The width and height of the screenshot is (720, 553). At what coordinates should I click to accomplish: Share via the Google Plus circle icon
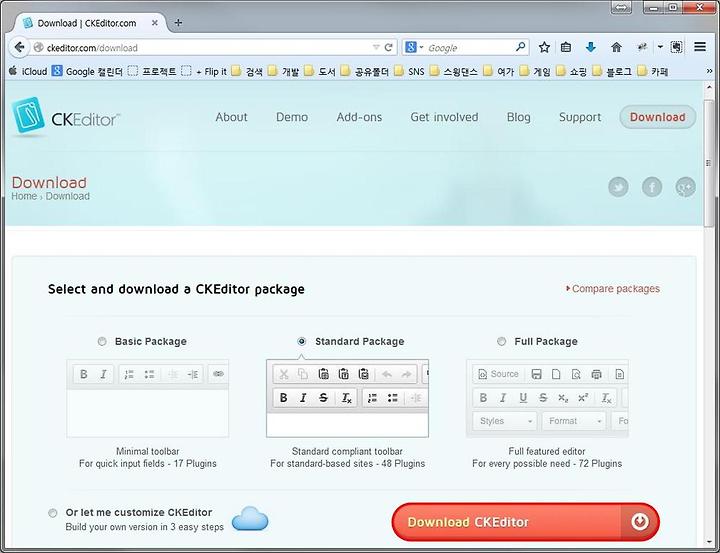point(686,187)
